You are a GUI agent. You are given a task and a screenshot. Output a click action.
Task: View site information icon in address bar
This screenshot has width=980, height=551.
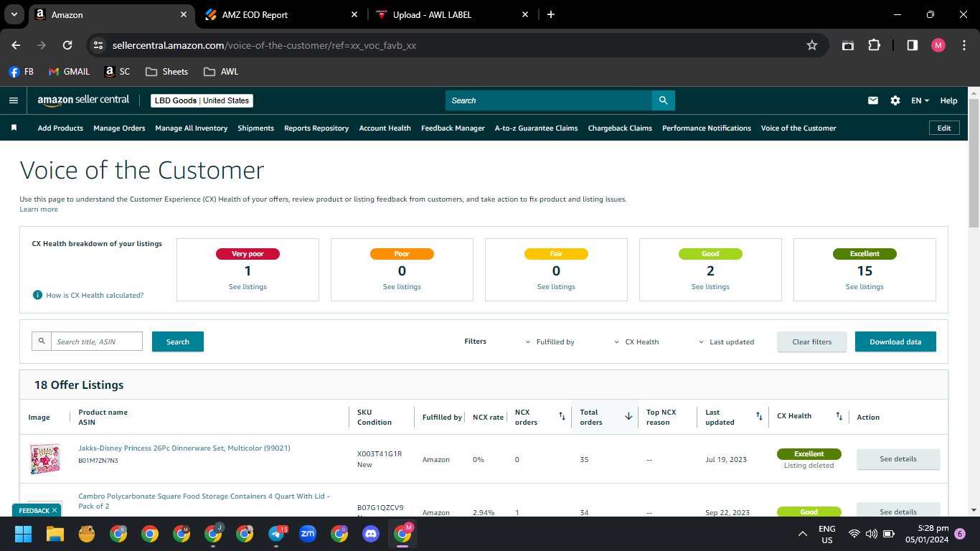coord(98,45)
